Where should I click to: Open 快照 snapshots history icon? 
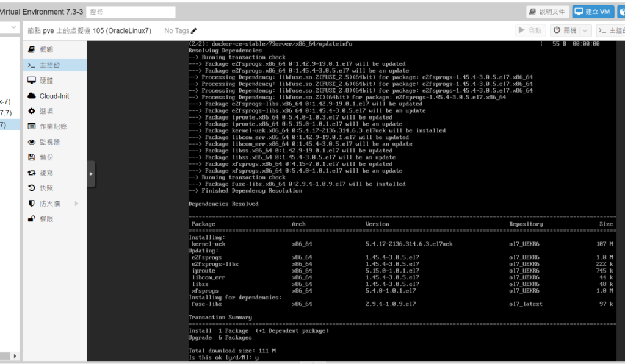point(32,188)
